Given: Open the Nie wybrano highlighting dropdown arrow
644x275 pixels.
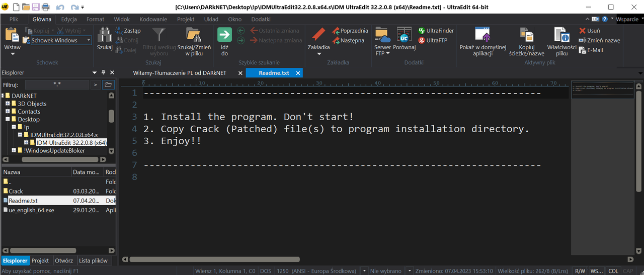Looking at the screenshot, I should click(x=410, y=270).
